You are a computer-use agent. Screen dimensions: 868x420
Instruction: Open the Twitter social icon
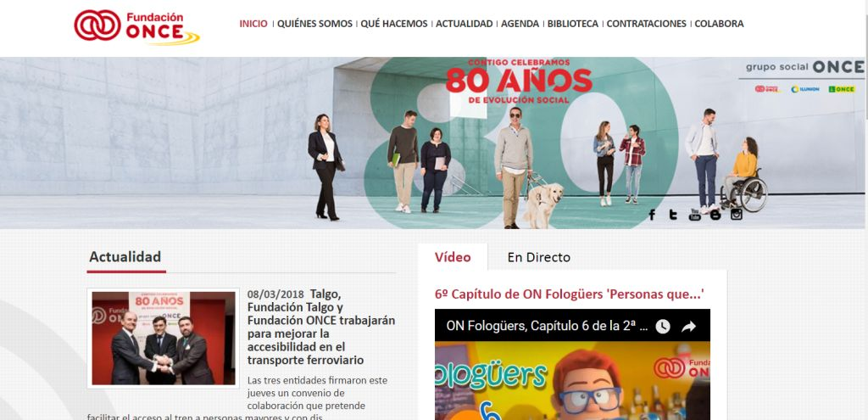coord(673,215)
